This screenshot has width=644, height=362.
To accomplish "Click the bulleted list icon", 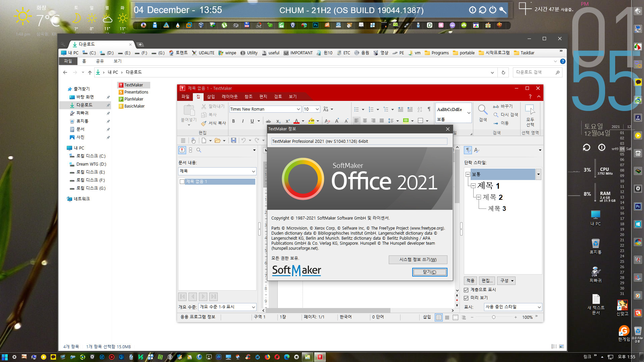I will (x=357, y=109).
